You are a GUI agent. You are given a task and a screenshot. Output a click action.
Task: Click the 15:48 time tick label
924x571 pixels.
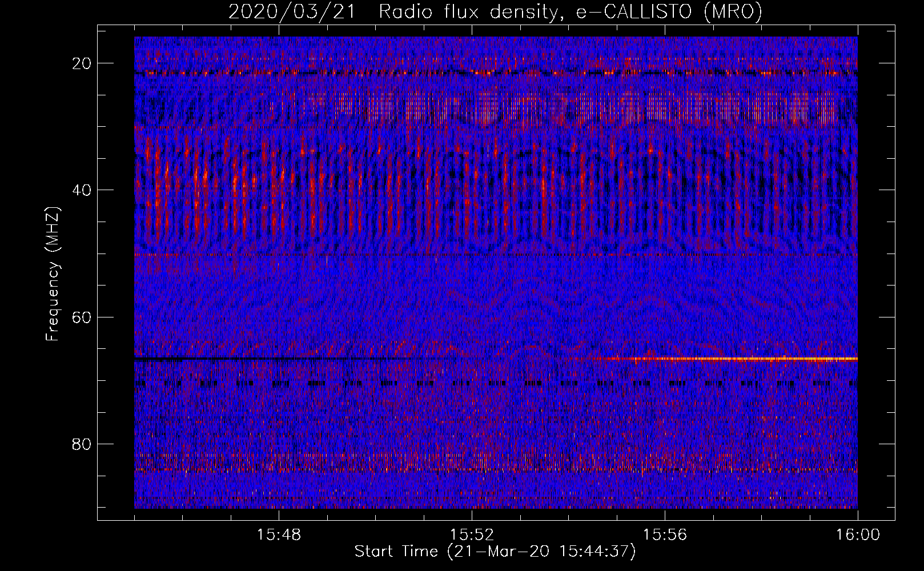coord(279,535)
